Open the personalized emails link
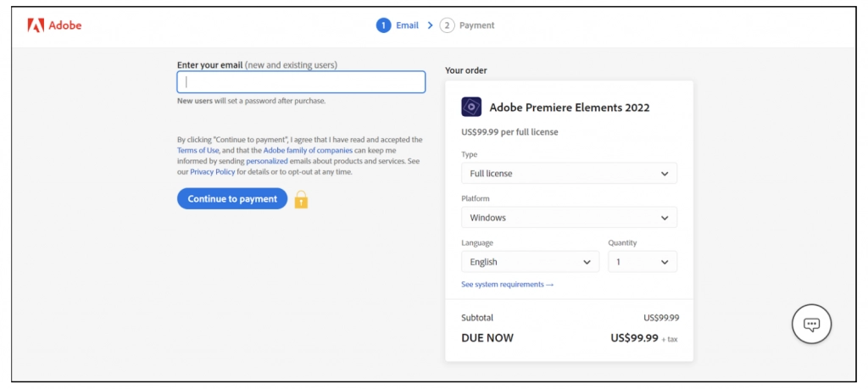The width and height of the screenshot is (868, 389). 267,161
